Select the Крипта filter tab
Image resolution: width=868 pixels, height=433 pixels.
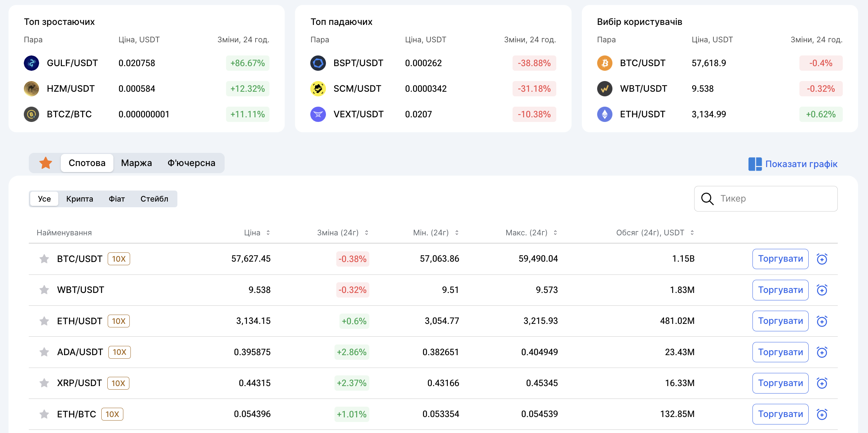[x=80, y=199]
